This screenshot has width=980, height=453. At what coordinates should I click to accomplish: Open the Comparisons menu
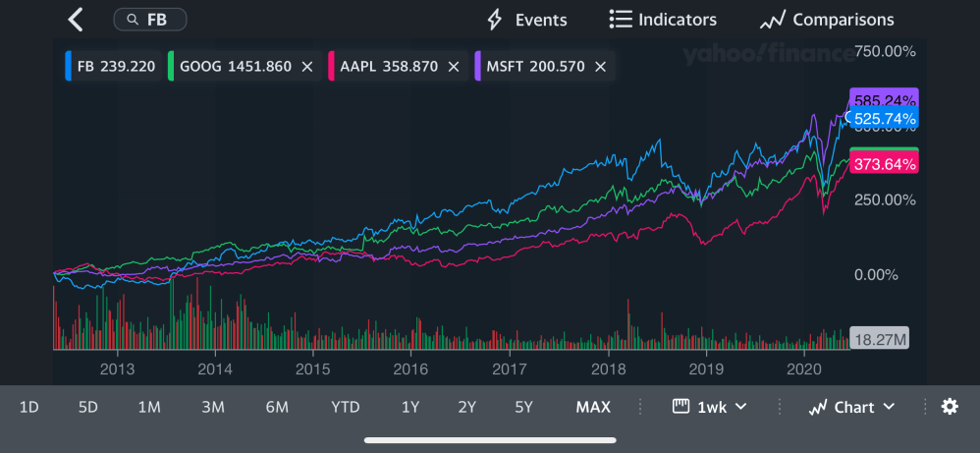[827, 20]
